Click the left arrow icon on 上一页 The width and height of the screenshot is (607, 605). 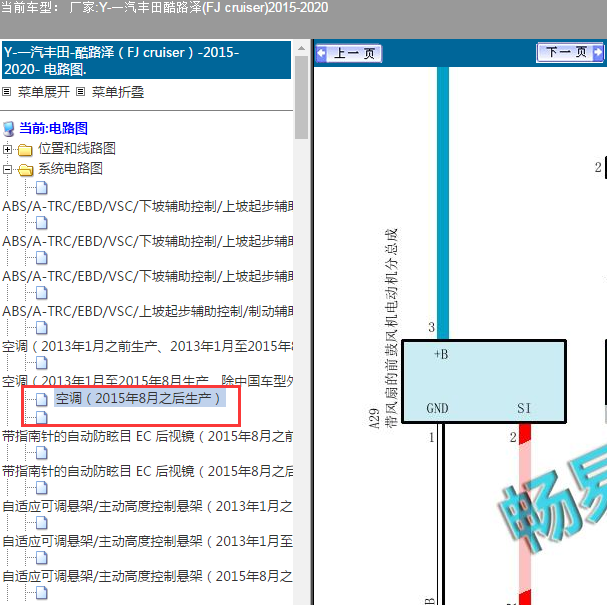tap(322, 53)
